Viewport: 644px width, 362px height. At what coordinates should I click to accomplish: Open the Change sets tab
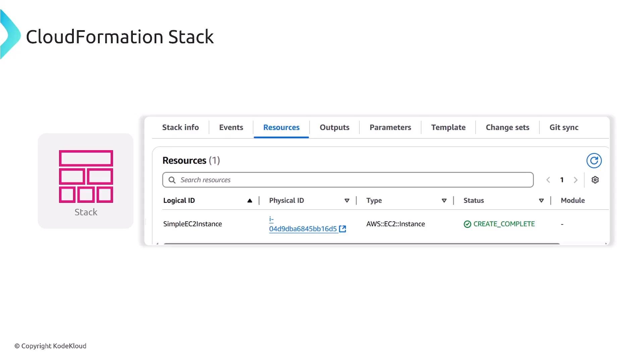[x=507, y=127]
